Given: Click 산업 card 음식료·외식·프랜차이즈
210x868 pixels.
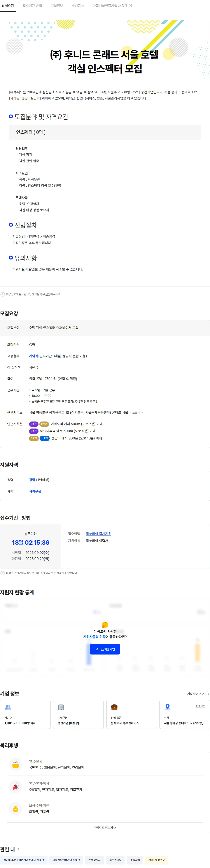Looking at the screenshot, I should 132,714.
